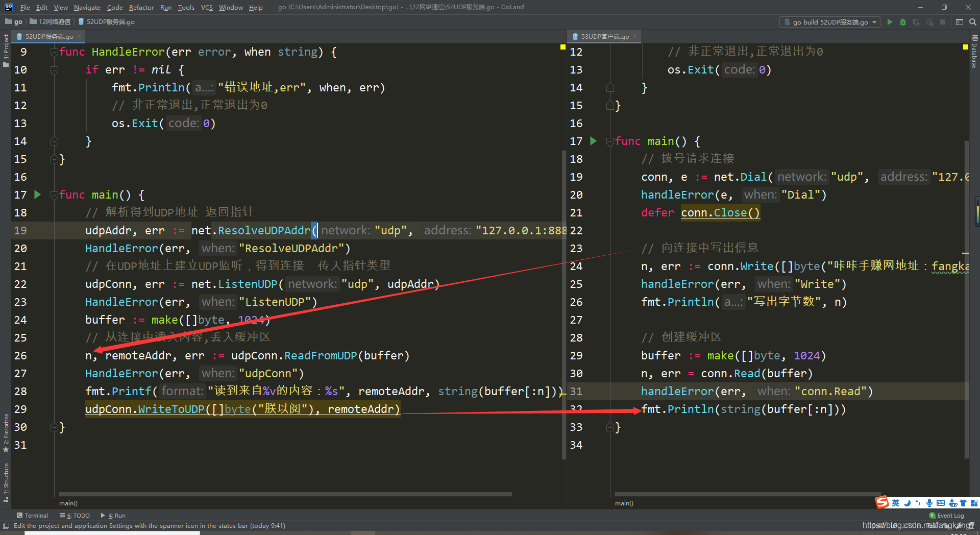Open Sogou soft keyboard icon
This screenshot has height=535, width=980.
[x=941, y=503]
